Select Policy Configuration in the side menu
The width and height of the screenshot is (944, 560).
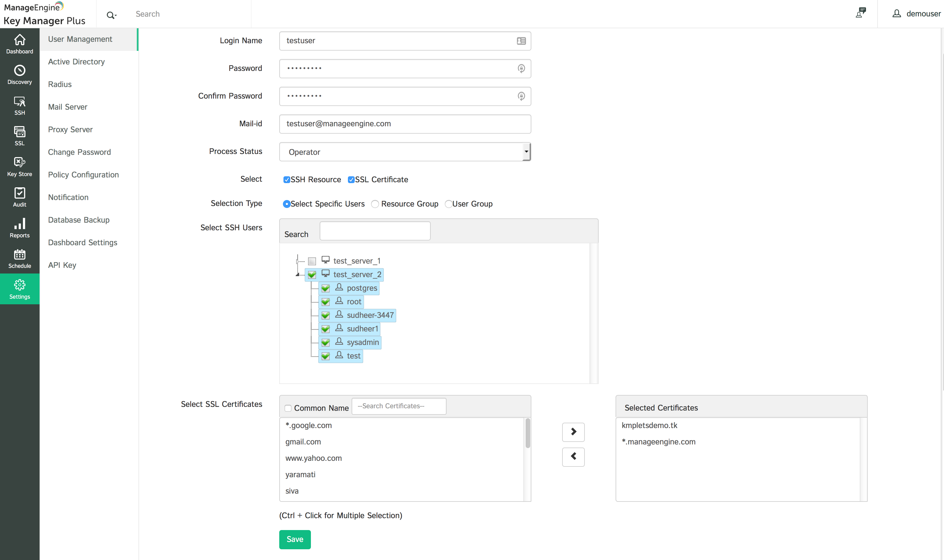pyautogui.click(x=83, y=175)
